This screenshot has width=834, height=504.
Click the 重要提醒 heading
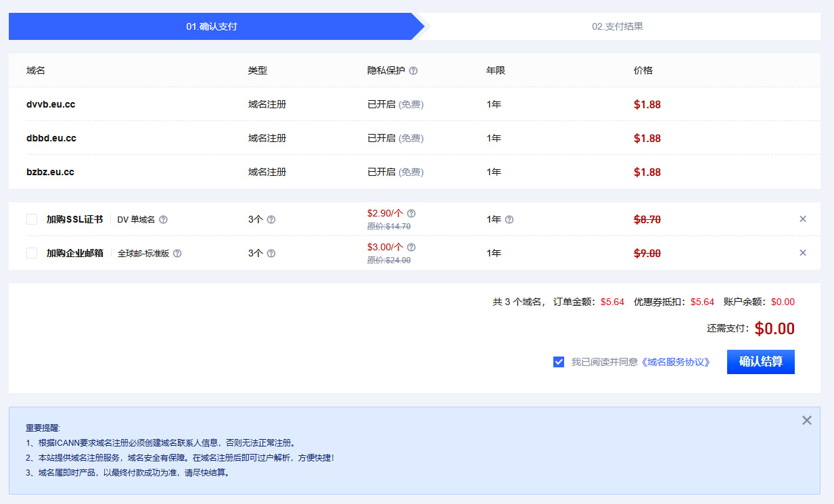point(43,428)
